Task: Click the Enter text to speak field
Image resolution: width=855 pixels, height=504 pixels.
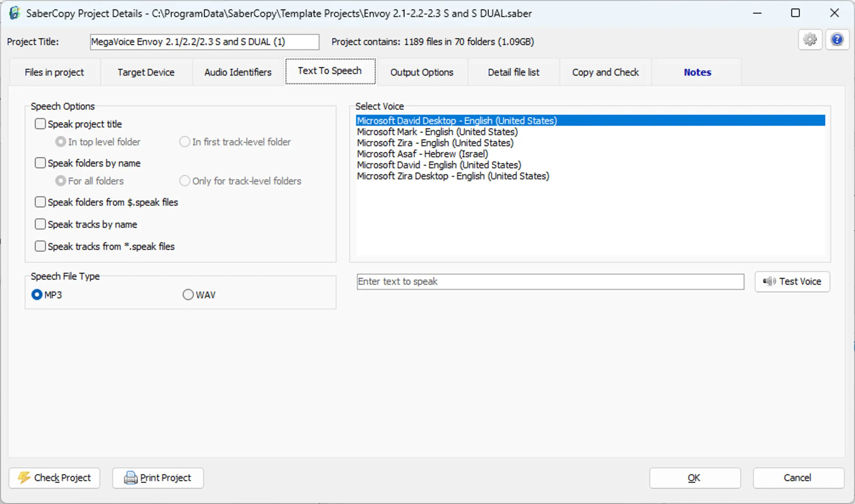Action: [x=550, y=282]
